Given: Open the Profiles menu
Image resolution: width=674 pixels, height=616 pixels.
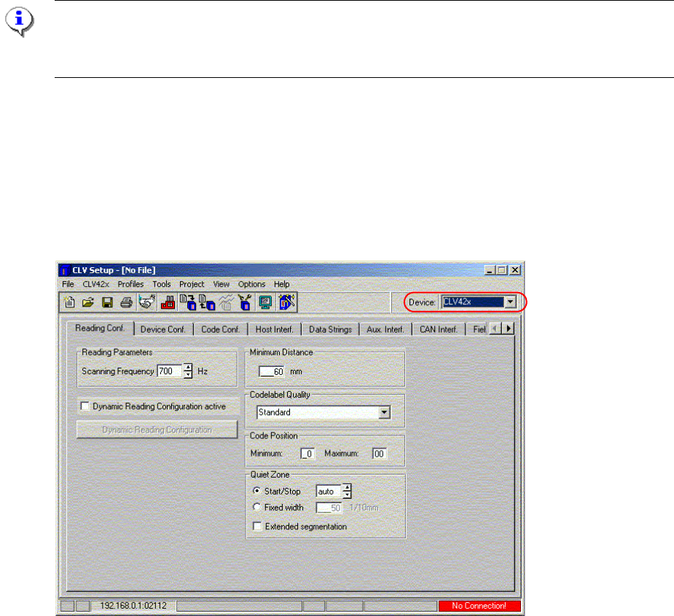Looking at the screenshot, I should pos(130,284).
